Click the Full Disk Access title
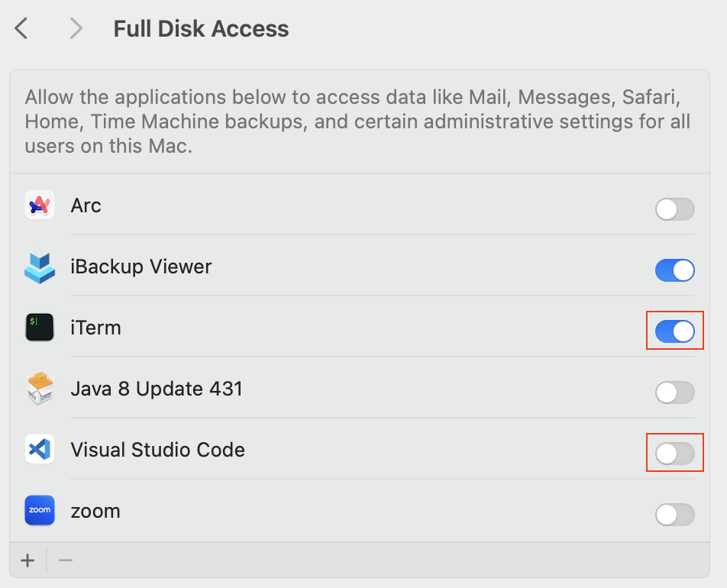The image size is (727, 588). point(201,29)
